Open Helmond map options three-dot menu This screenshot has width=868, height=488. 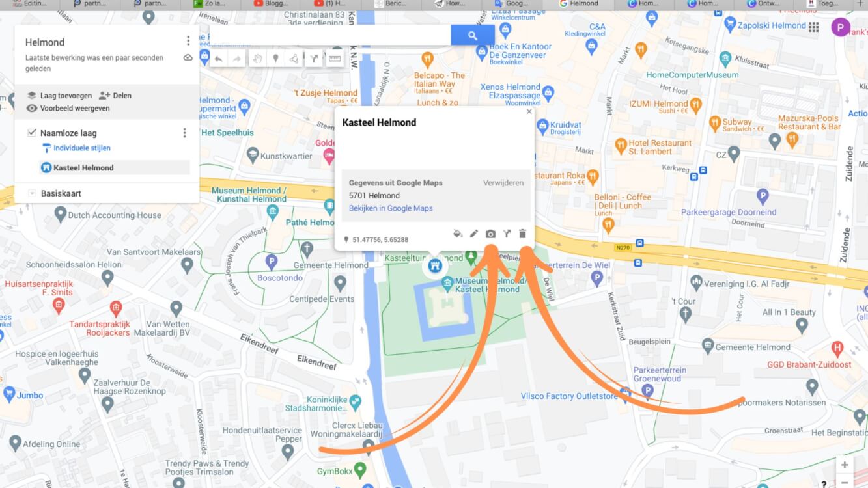tap(188, 41)
